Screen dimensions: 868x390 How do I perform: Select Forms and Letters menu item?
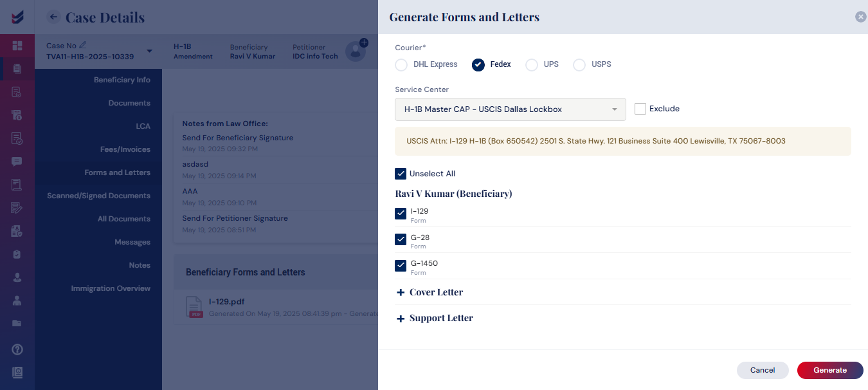[x=118, y=172]
